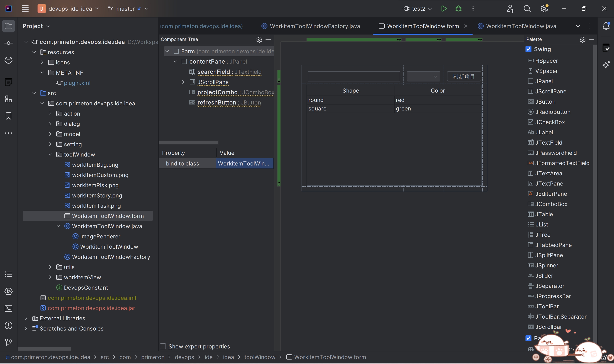Screen dimensions: 614x364
Task: Select the bind to class value field
Action: [245, 163]
